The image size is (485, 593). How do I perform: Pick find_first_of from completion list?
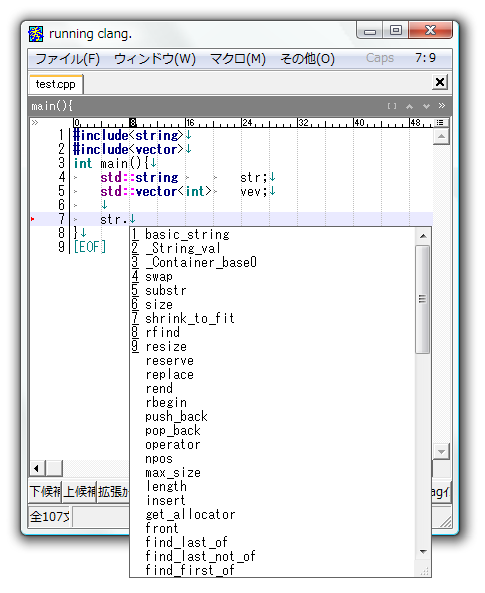tap(190, 570)
